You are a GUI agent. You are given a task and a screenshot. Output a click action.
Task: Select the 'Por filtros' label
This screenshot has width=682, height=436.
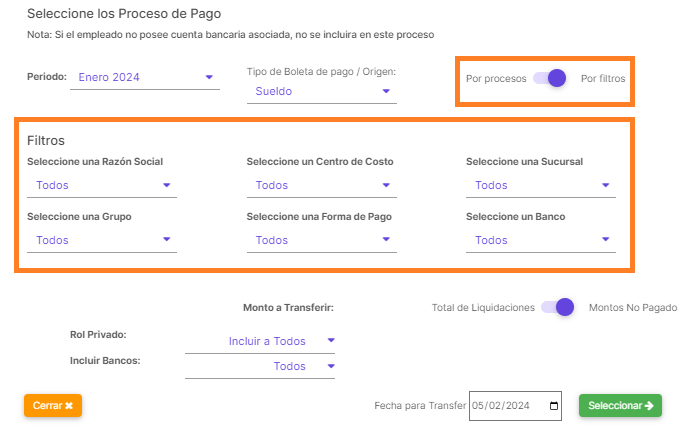pos(604,78)
